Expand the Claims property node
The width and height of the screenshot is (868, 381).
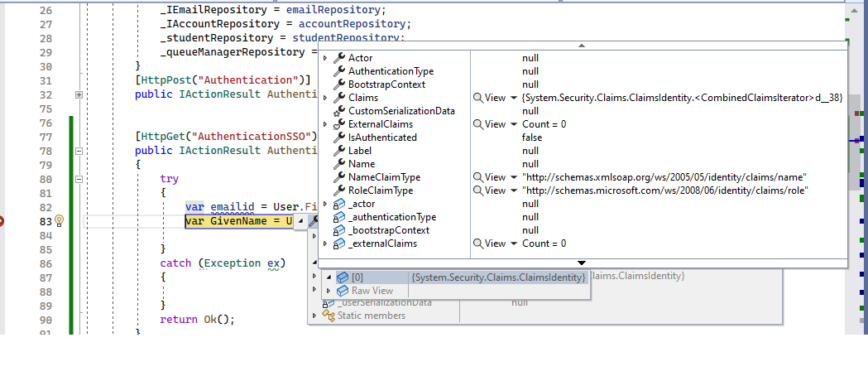coord(325,98)
